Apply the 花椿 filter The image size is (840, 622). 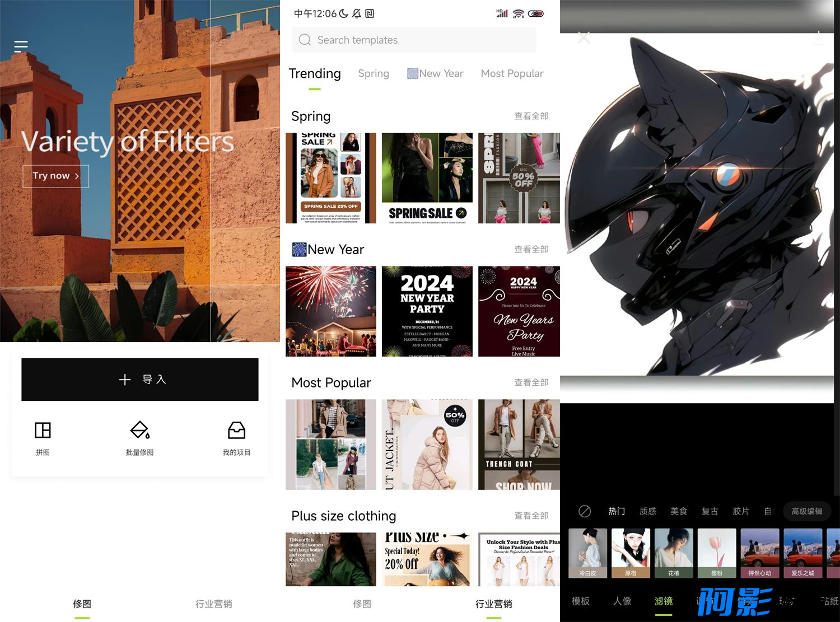(674, 553)
